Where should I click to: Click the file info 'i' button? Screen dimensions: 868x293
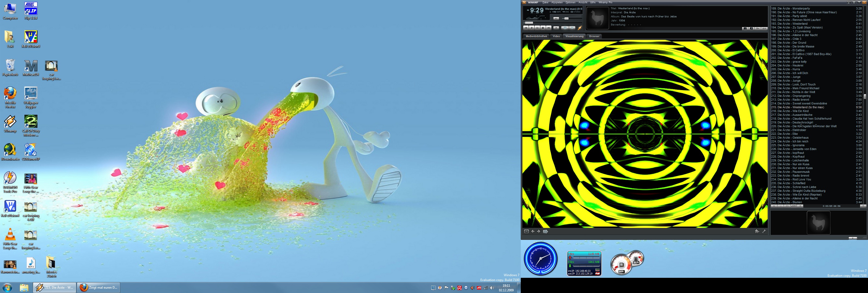745,29
